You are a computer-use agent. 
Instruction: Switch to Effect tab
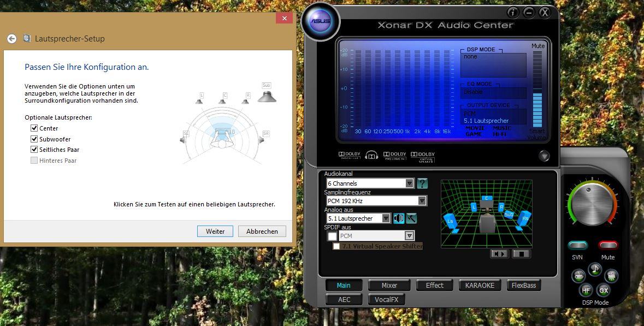[435, 286]
